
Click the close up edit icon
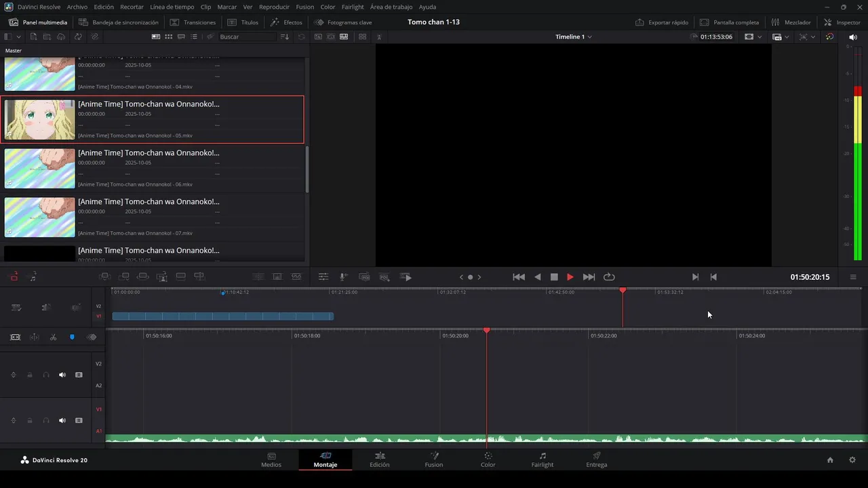162,277
